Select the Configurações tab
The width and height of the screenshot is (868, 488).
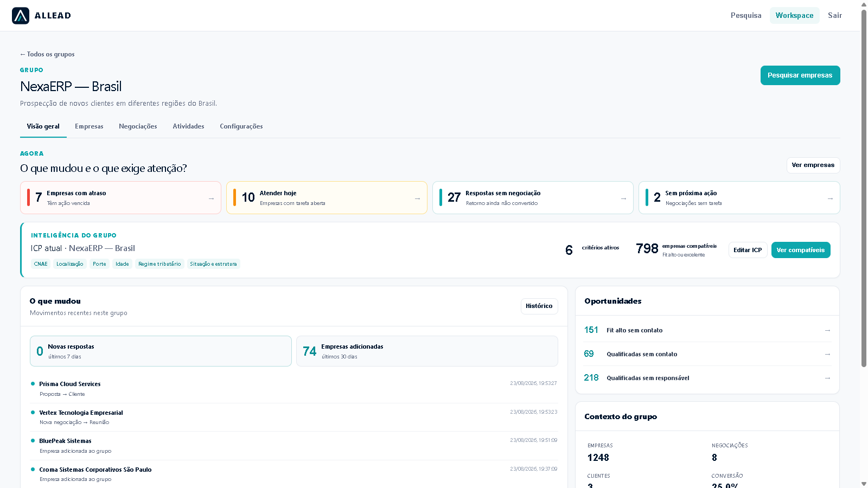pos(241,126)
